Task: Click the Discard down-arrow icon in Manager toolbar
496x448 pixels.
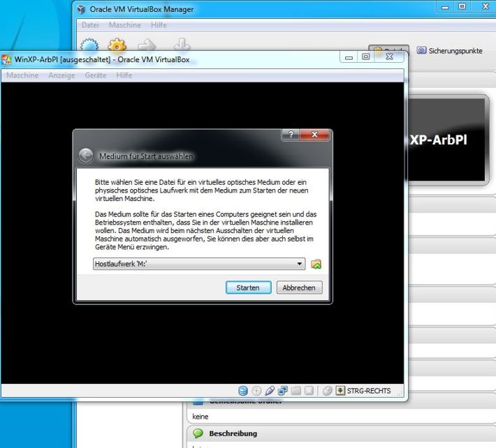Action: 182,45
